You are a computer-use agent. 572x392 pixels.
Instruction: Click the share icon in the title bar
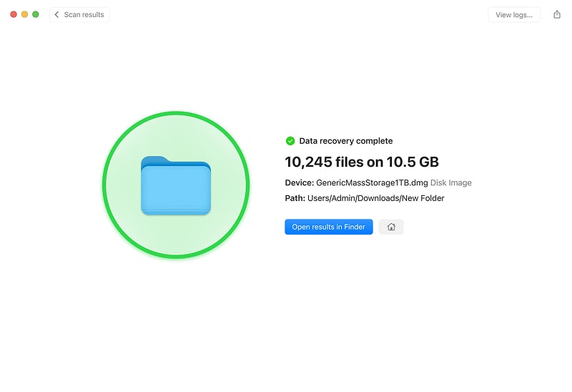[557, 14]
